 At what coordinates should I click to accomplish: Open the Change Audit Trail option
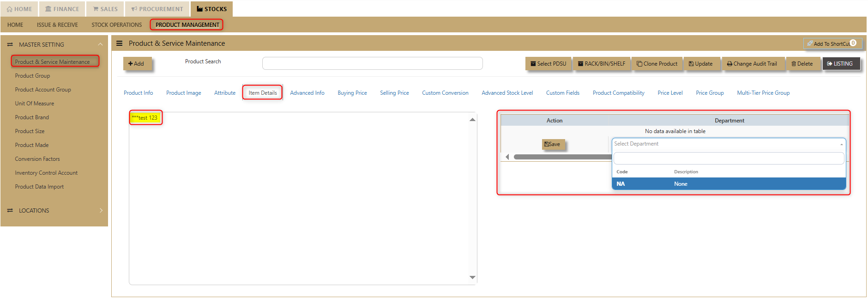[x=752, y=64]
